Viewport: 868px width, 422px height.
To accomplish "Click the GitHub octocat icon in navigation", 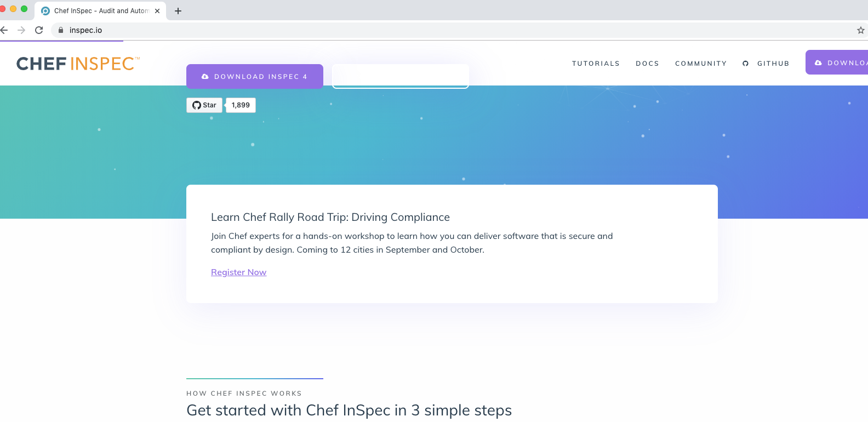I will 745,63.
